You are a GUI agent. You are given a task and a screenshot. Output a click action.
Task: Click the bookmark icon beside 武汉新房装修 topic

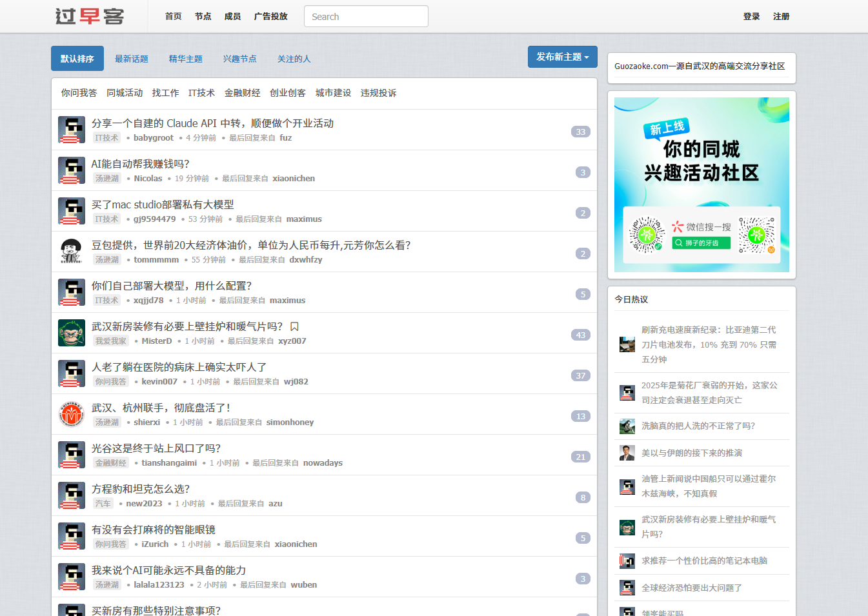(294, 326)
